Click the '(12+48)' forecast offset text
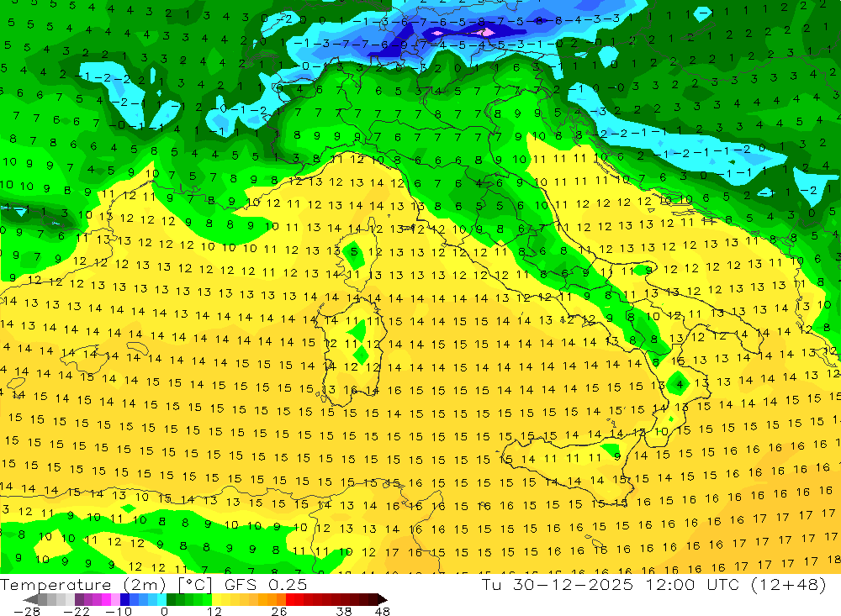The image size is (841, 616). coord(789,585)
